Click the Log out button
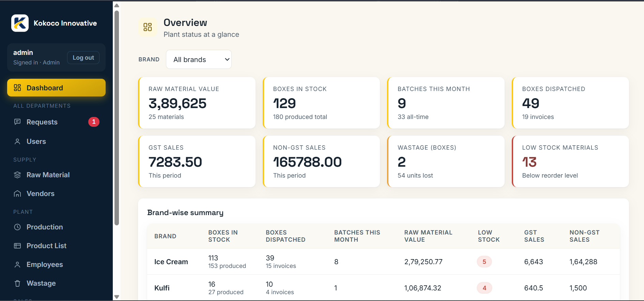This screenshot has height=301, width=644. pos(83,58)
